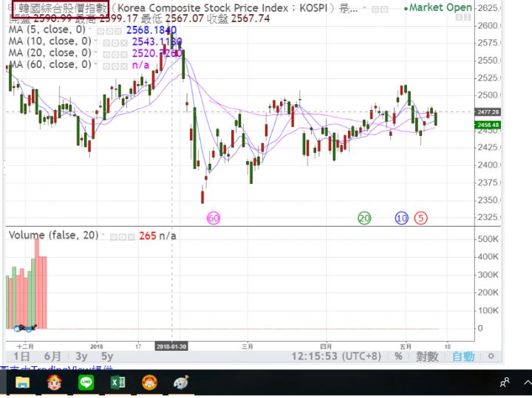Select the 5y time range

107,357
